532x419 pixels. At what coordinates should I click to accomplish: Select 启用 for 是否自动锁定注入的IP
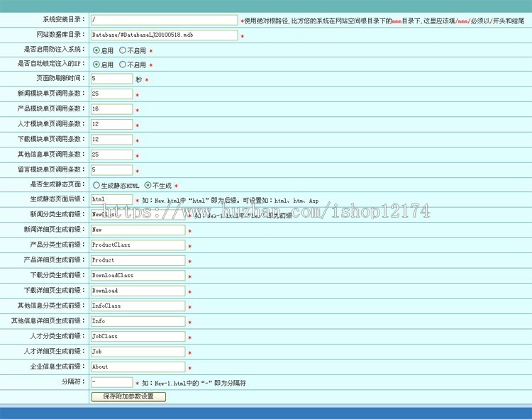coord(96,65)
